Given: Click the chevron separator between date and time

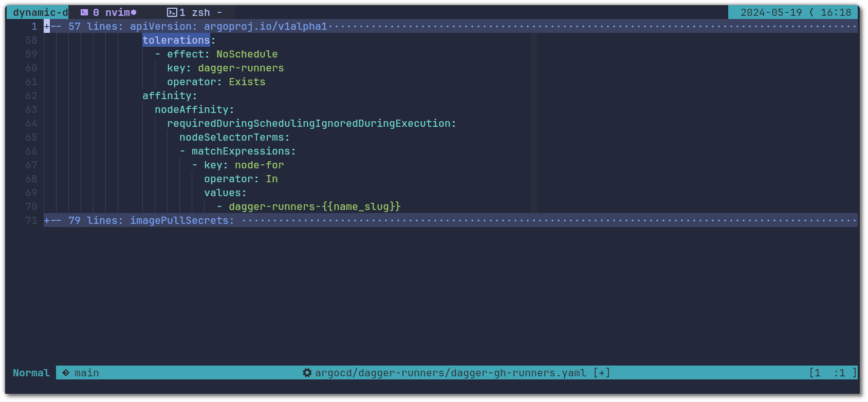Looking at the screenshot, I should (811, 12).
